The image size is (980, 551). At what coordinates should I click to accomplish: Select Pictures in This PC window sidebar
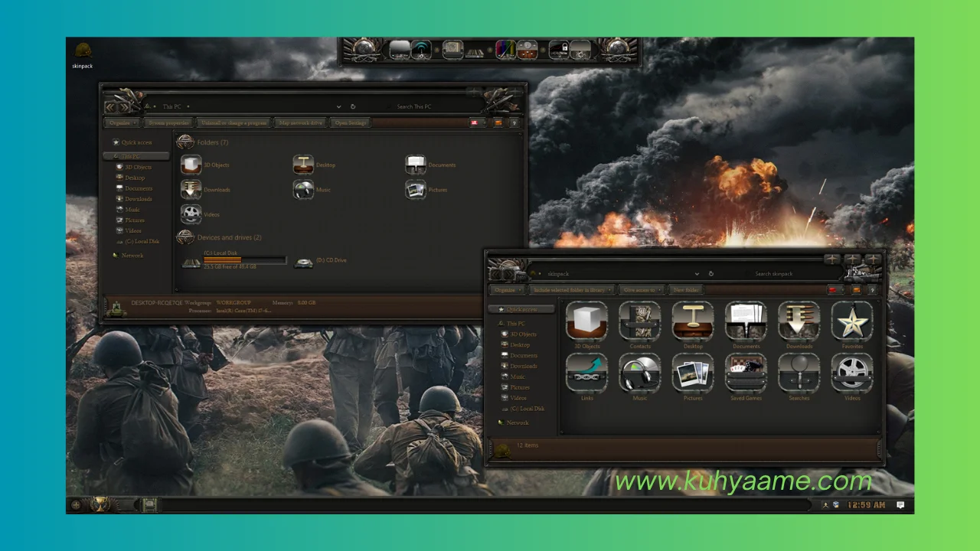point(129,220)
